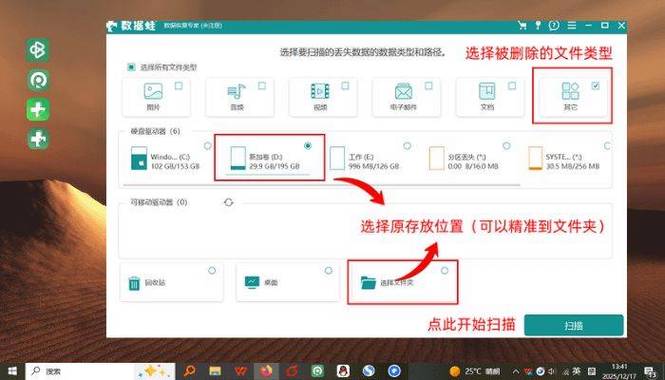The image size is (665, 380).
Task: Minimize the 数据蛙 recovery window
Action: pos(588,25)
